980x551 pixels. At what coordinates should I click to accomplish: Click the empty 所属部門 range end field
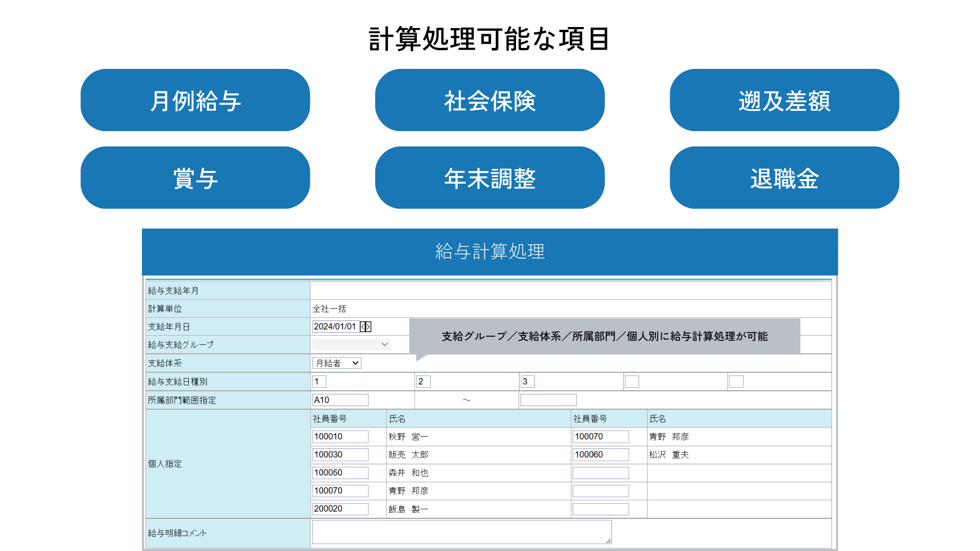[x=548, y=400]
